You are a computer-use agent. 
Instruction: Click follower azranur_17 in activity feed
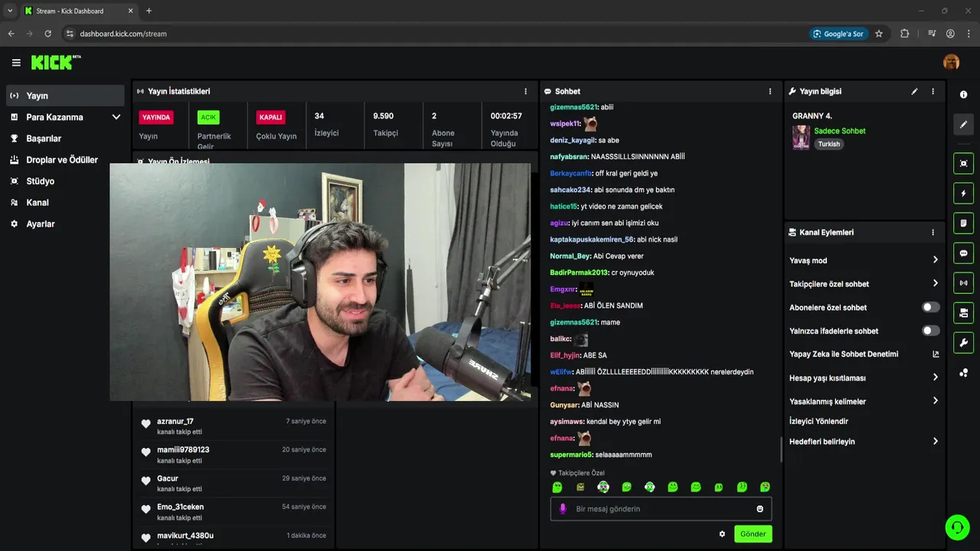(x=175, y=422)
